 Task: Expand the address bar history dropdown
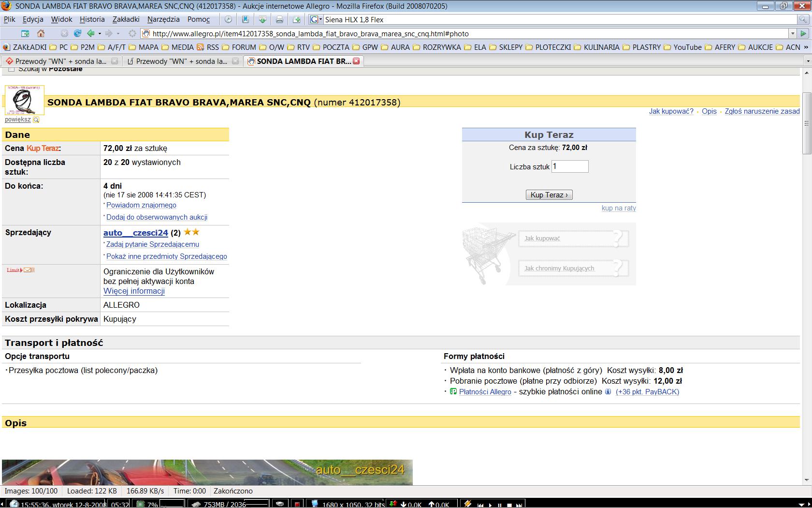coord(793,33)
